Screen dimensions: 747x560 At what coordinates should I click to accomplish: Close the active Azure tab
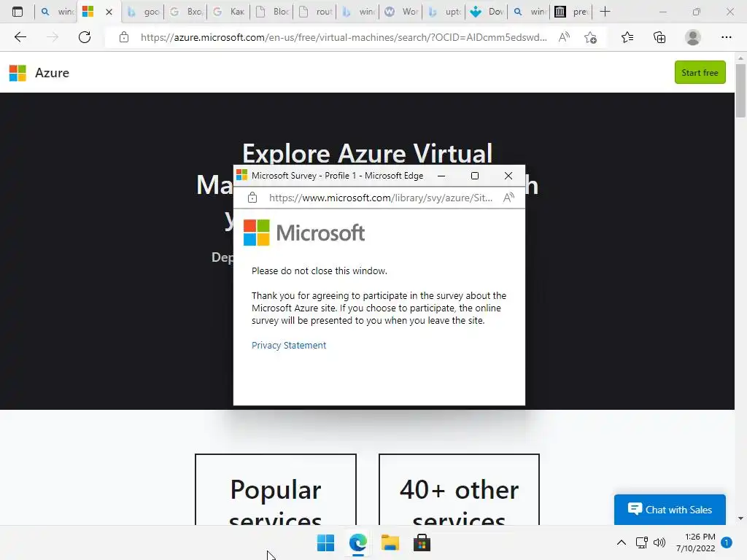pos(109,12)
